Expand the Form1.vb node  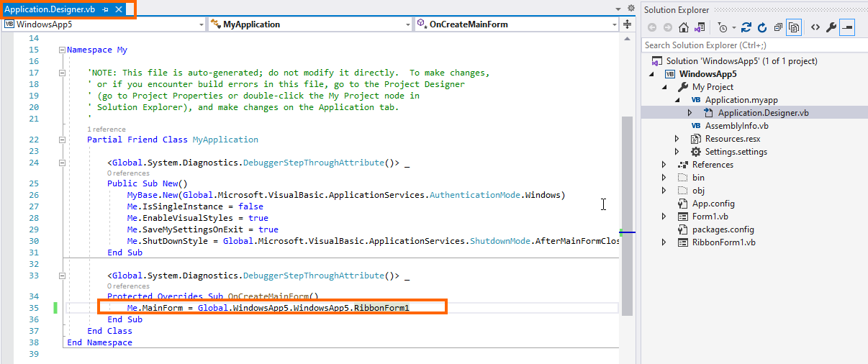[x=664, y=217]
